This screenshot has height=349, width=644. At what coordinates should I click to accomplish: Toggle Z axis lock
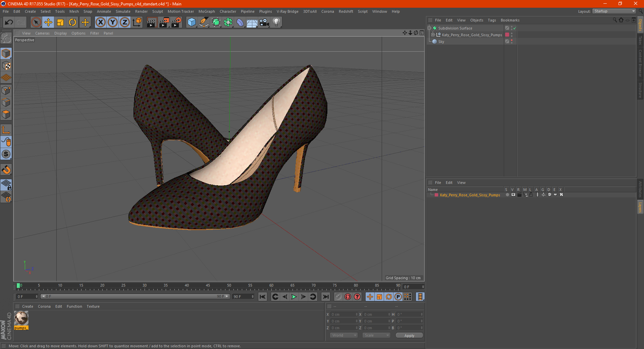point(125,22)
